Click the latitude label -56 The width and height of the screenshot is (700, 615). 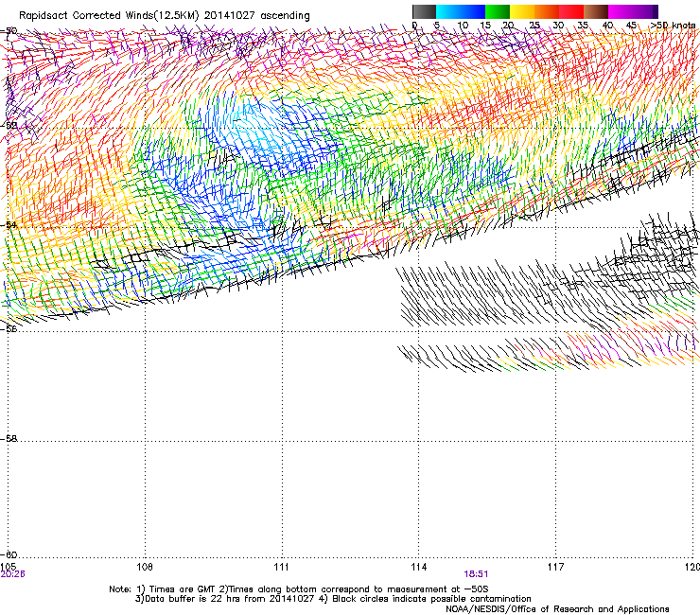[x=9, y=329]
